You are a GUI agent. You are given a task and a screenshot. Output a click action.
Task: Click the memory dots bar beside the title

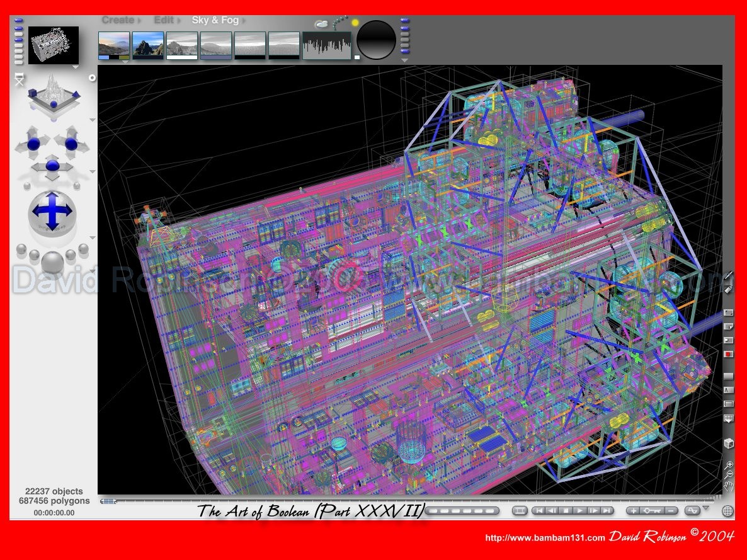click(462, 511)
